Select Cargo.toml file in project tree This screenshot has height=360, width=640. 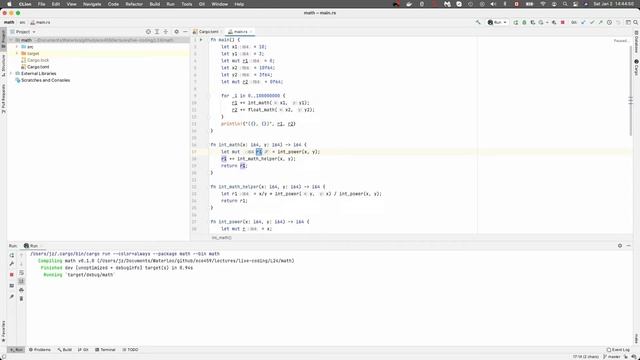pyautogui.click(x=35, y=67)
